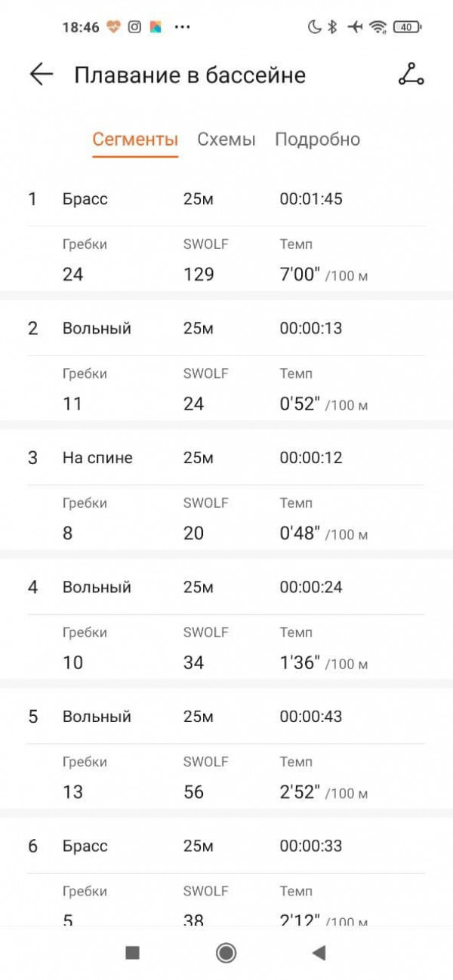Tap the heart rate status icon
453x980 pixels.
(113, 27)
